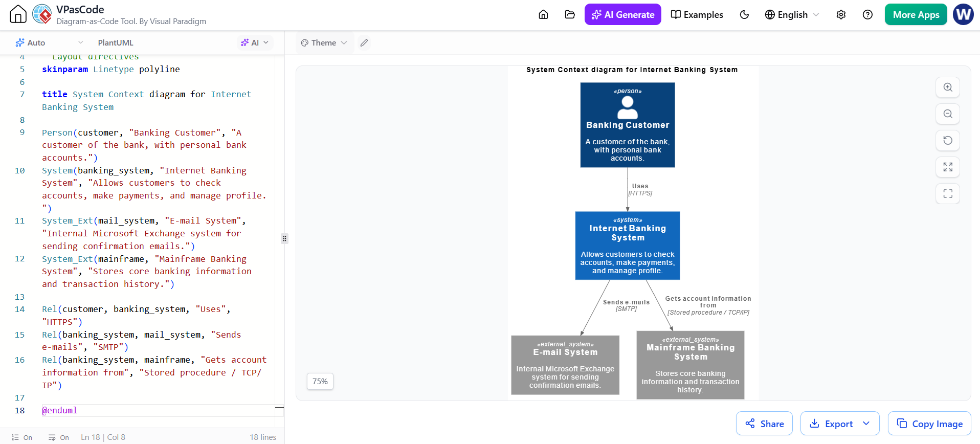Click the Person(customer code on line 9
The width and height of the screenshot is (980, 444).
click(x=144, y=145)
